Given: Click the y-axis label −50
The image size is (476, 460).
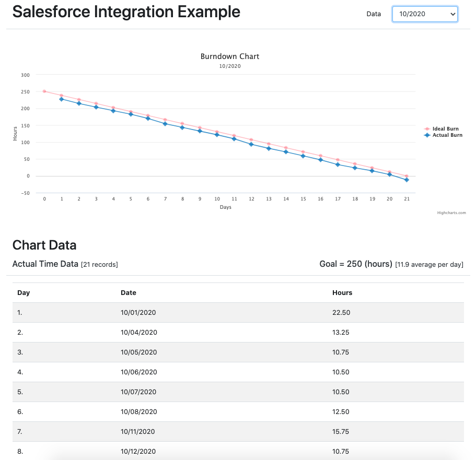Looking at the screenshot, I should [x=25, y=193].
